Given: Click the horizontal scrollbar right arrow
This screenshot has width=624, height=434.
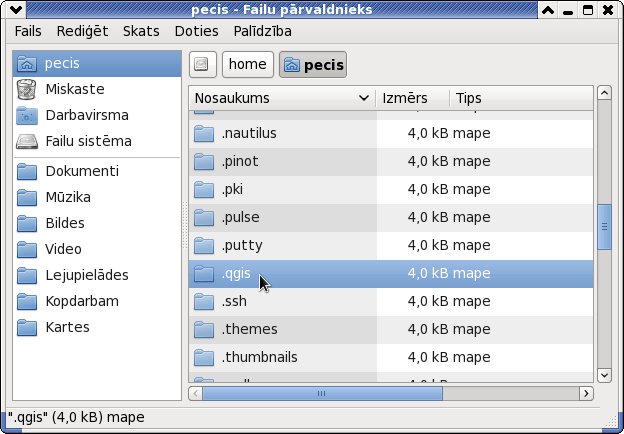Looking at the screenshot, I should 586,394.
